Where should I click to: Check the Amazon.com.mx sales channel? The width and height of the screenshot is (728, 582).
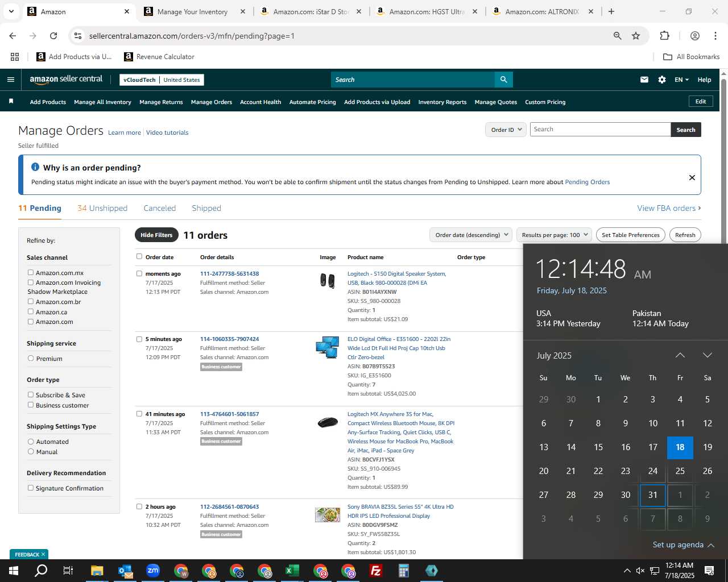click(x=31, y=273)
